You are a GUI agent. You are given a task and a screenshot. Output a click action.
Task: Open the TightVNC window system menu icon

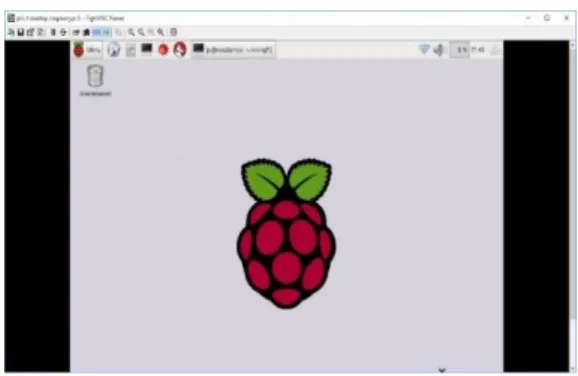point(11,18)
